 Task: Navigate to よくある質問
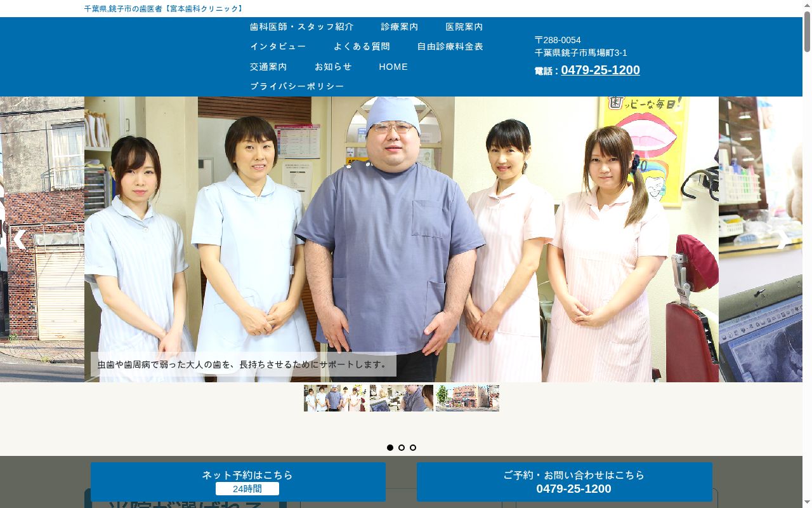[362, 46]
